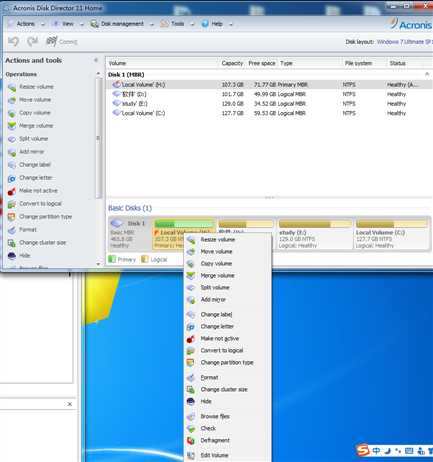The width and height of the screenshot is (433, 462).
Task: Select Copy volume icon in sidebar
Action: [x=12, y=113]
